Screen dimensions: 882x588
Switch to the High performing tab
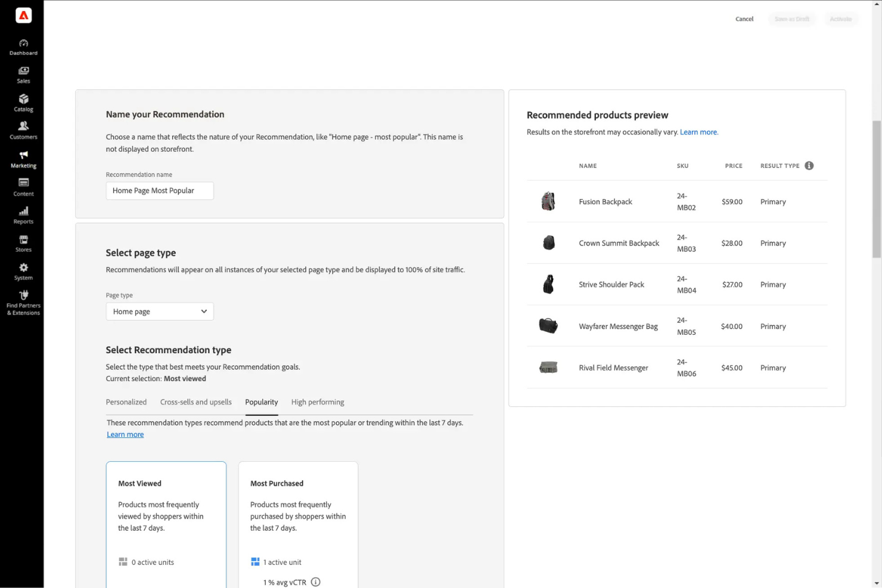(x=317, y=402)
